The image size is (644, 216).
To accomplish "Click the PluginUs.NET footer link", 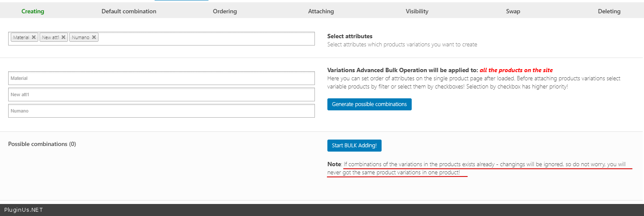I will point(23,210).
